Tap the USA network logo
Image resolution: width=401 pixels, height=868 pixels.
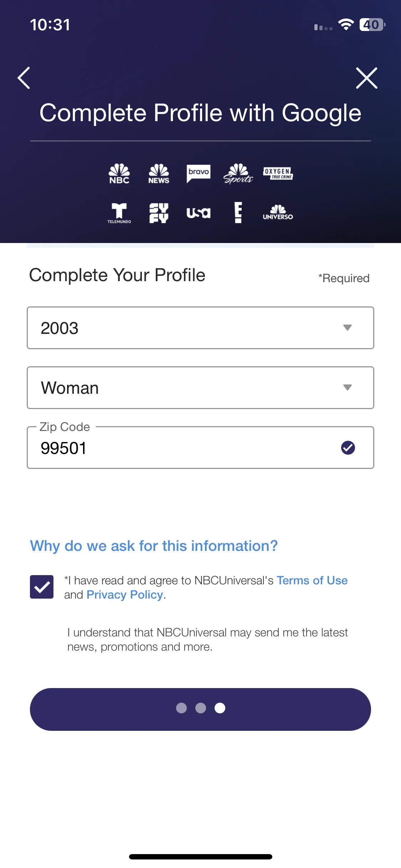(199, 213)
